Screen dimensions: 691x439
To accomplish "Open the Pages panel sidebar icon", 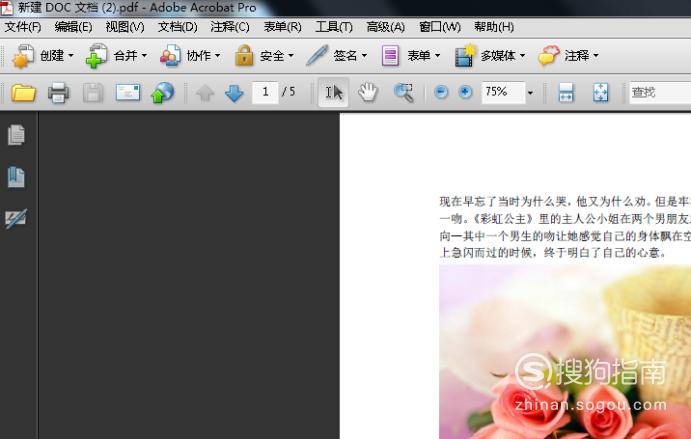I will [16, 135].
